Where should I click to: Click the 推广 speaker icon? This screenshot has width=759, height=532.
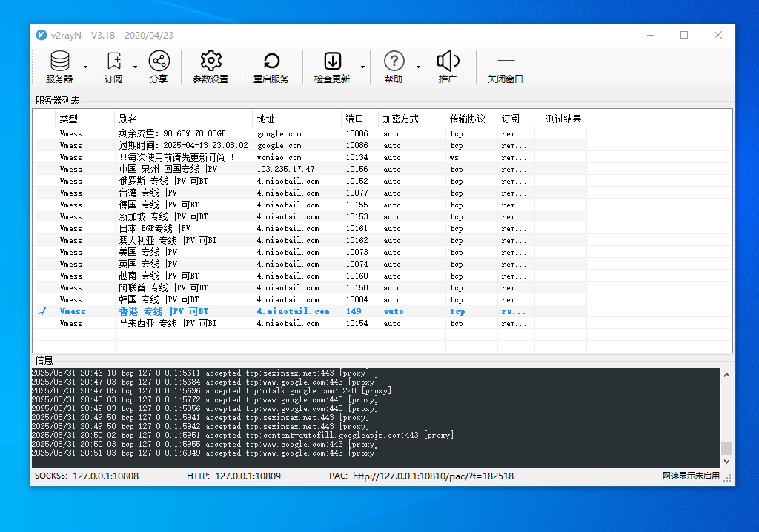pyautogui.click(x=448, y=67)
